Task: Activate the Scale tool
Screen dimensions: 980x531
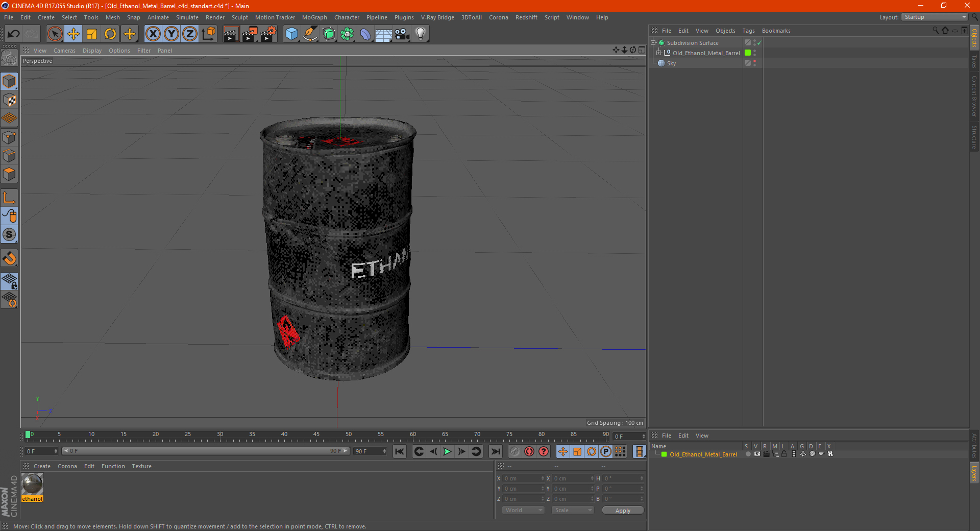Action: [92, 34]
